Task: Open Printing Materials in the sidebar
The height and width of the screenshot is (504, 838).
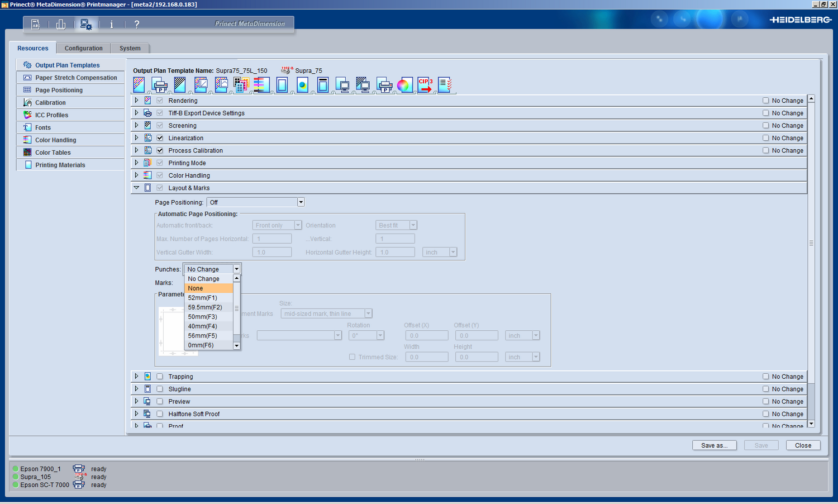Action: [70, 165]
